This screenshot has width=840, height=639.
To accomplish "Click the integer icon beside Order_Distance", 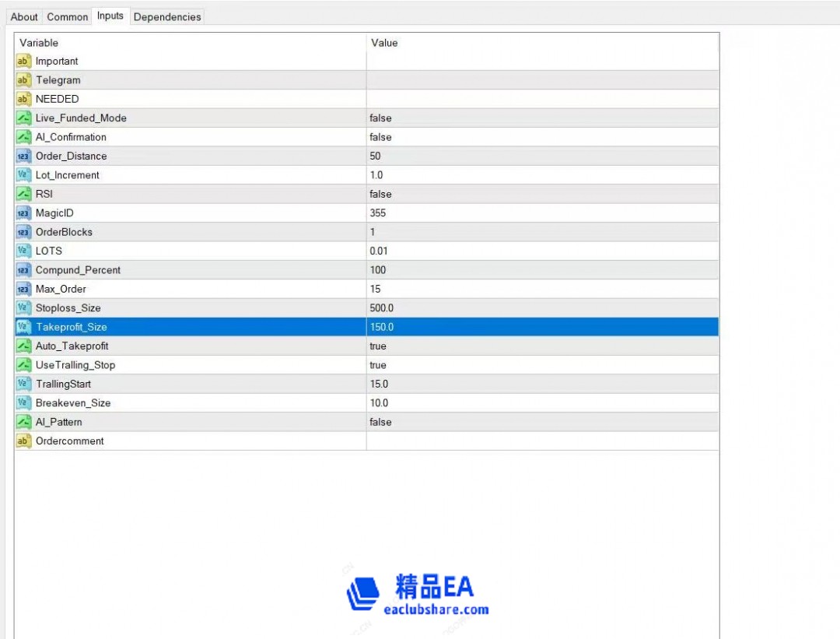I will [23, 156].
